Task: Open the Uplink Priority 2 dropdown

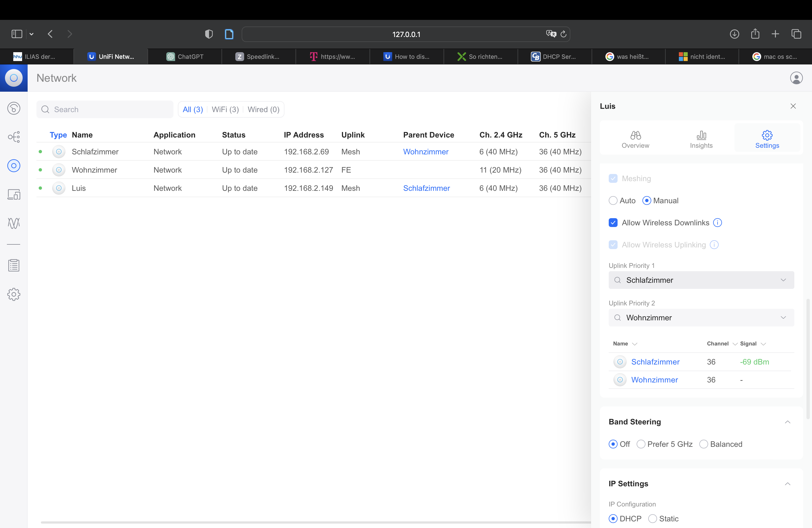Action: click(701, 318)
